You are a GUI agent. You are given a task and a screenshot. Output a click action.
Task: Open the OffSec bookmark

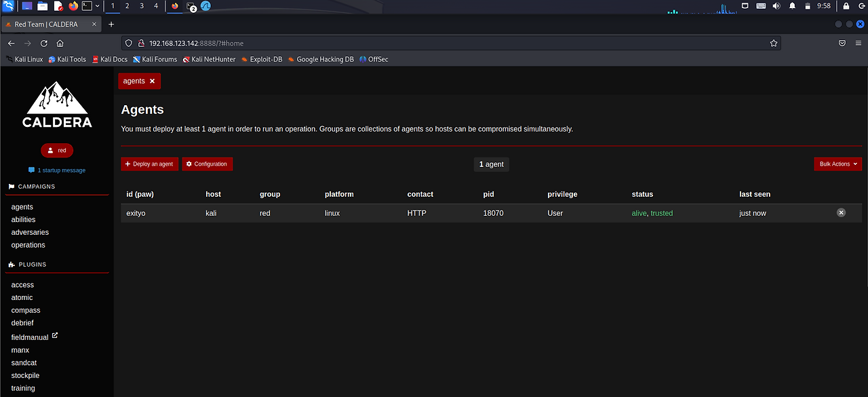click(374, 59)
